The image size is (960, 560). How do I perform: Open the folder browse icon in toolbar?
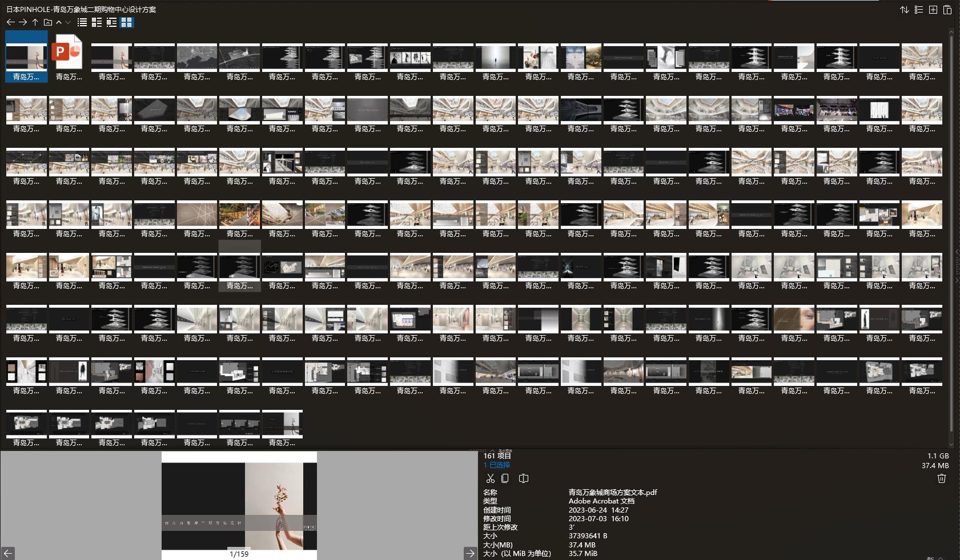tap(48, 22)
